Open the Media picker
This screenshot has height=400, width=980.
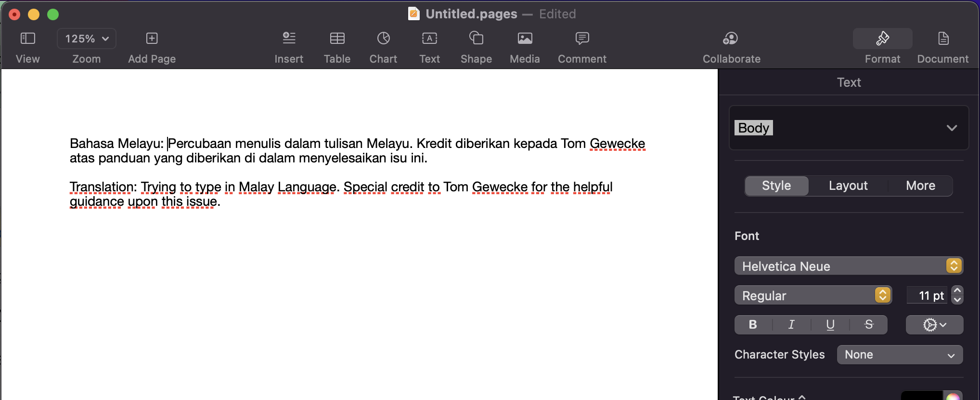(525, 38)
